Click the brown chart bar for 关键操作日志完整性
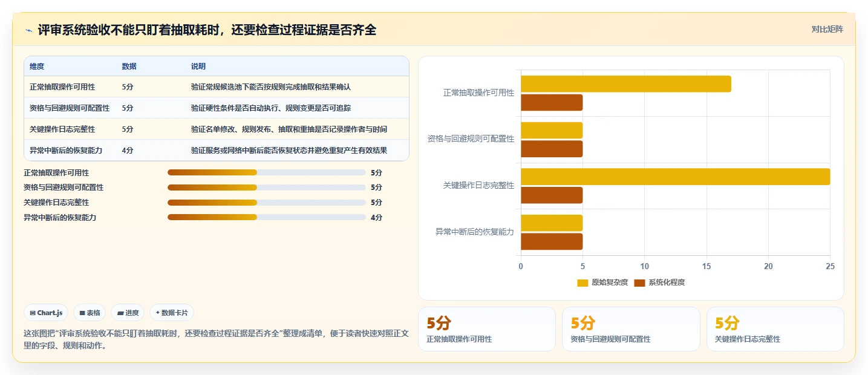 [x=552, y=195]
